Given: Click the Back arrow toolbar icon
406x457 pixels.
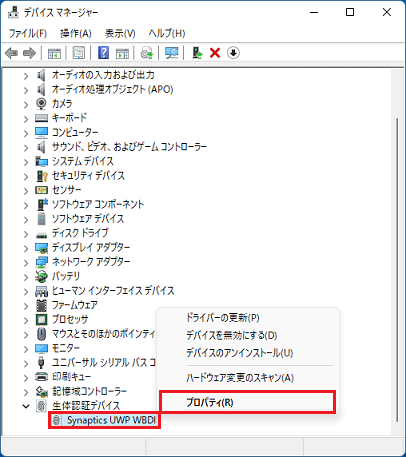Looking at the screenshot, I should coord(12,53).
